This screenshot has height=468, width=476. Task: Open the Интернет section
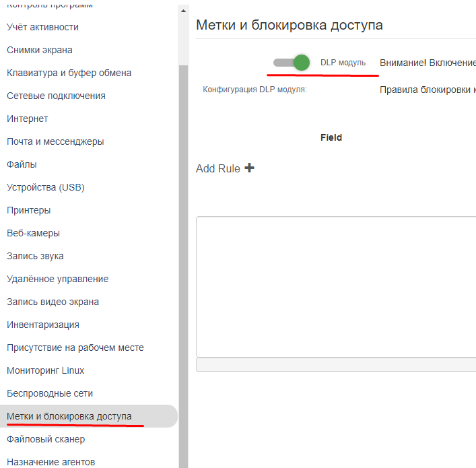click(28, 119)
